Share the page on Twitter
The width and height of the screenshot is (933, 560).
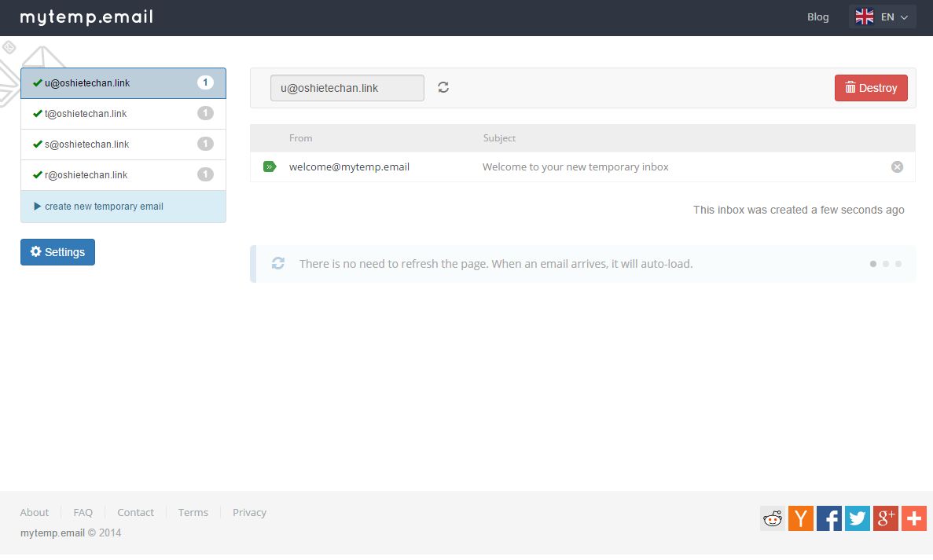click(858, 518)
